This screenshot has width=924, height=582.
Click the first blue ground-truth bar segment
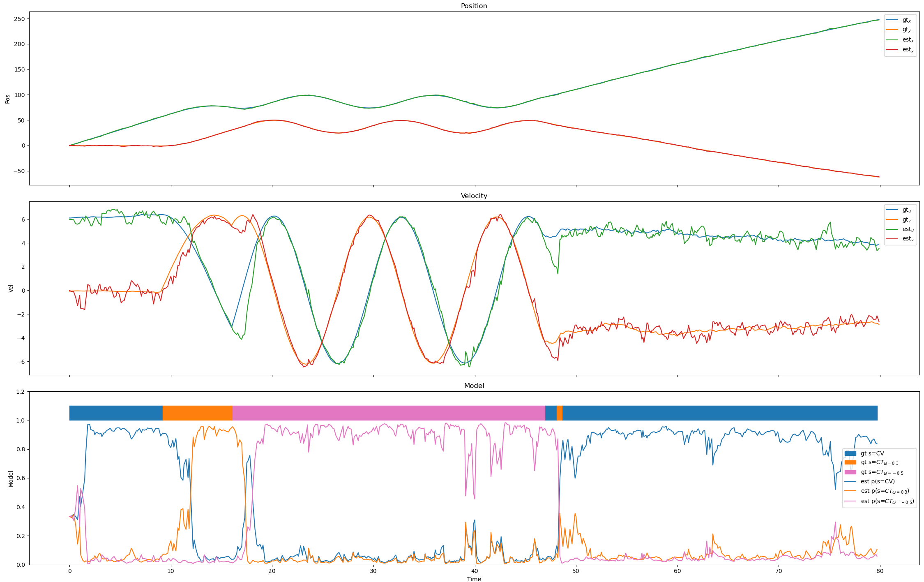(116, 413)
